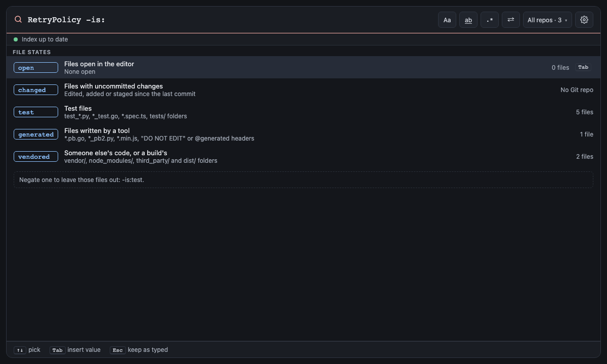Select the test file state tag

[36, 112]
